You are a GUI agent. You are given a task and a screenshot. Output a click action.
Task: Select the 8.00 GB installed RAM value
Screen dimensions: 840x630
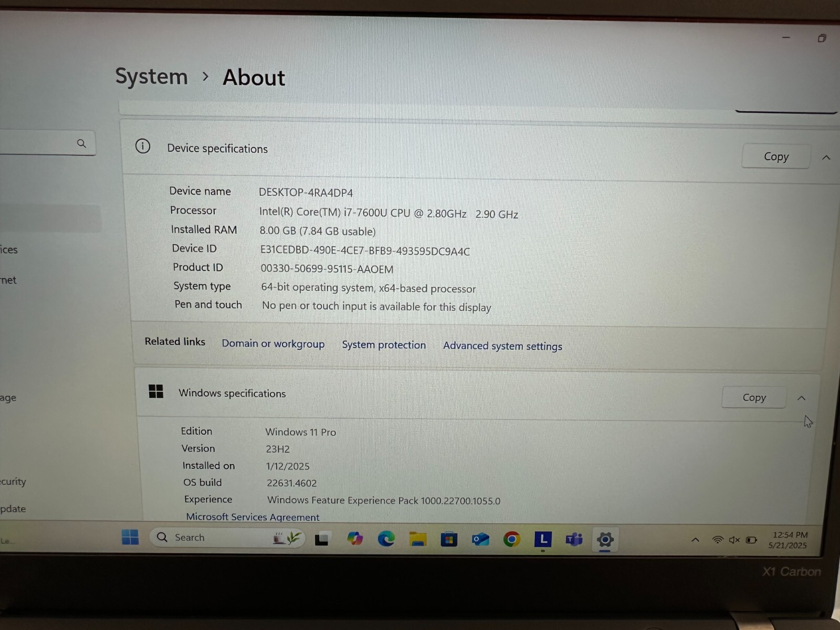pyautogui.click(x=318, y=231)
